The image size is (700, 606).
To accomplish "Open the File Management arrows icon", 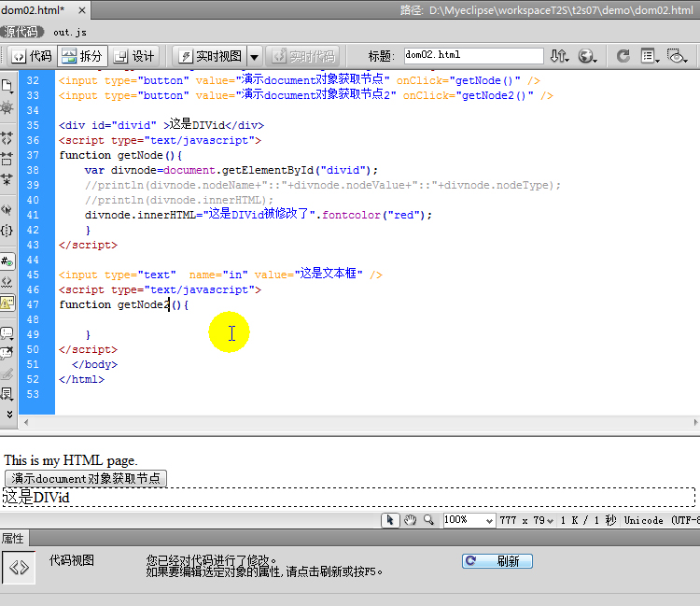I will [559, 56].
